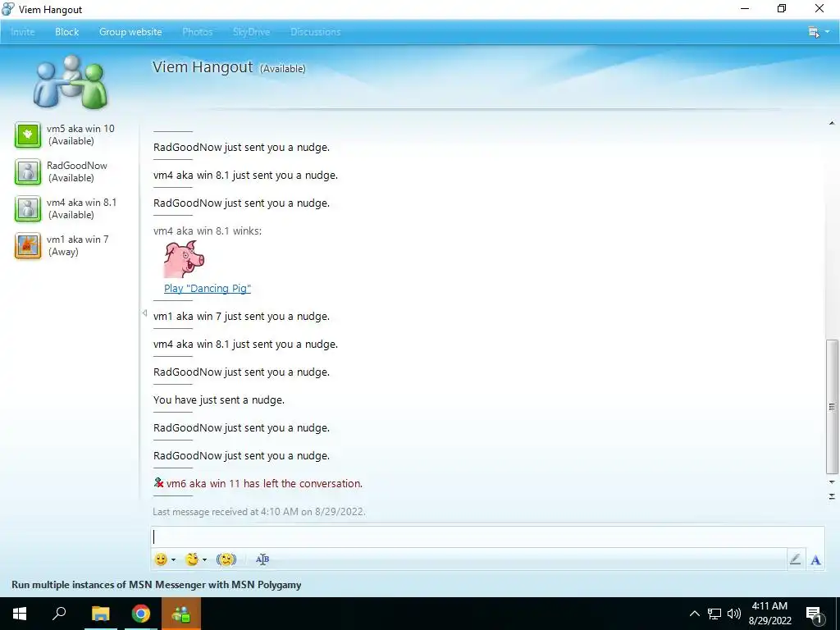Click the chat scrollbar thumb
The height and width of the screenshot is (630, 840).
coord(832,407)
